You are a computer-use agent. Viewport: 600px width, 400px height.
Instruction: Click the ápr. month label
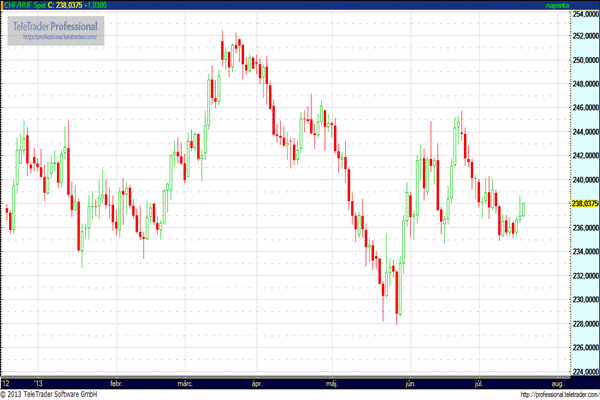click(x=258, y=383)
